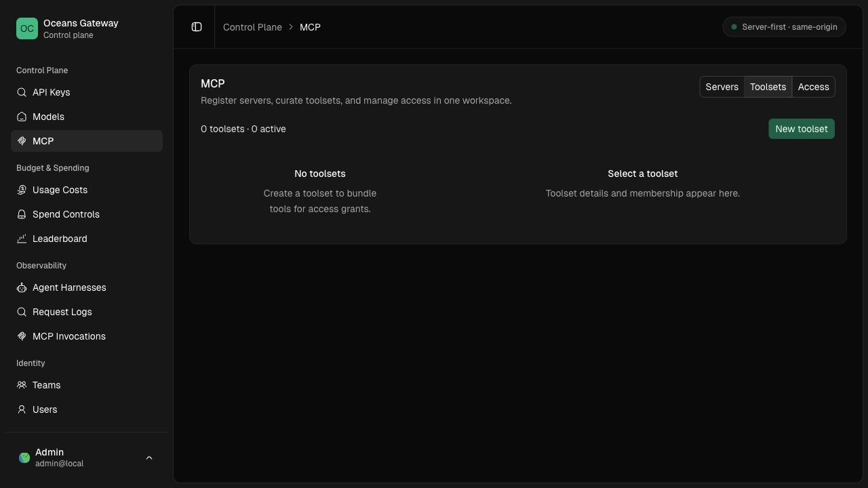The image size is (868, 488).
Task: Go to Leaderboard page
Action: pyautogui.click(x=87, y=239)
